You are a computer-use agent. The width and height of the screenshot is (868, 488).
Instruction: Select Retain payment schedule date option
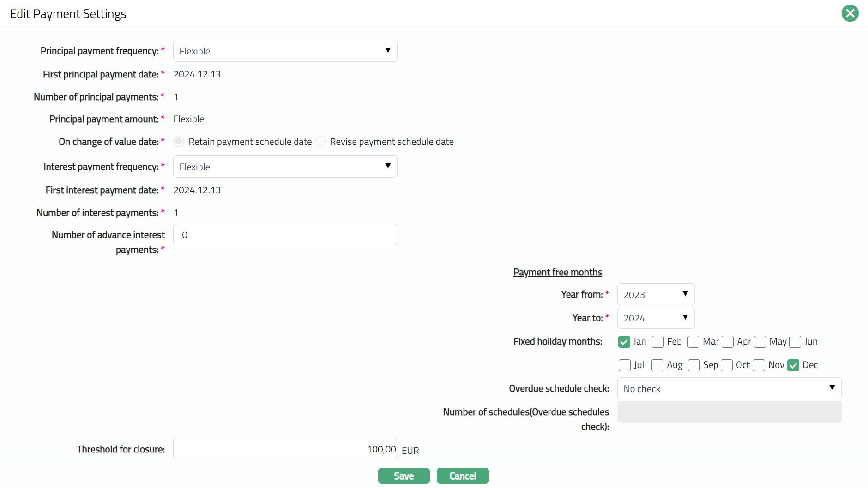click(179, 142)
